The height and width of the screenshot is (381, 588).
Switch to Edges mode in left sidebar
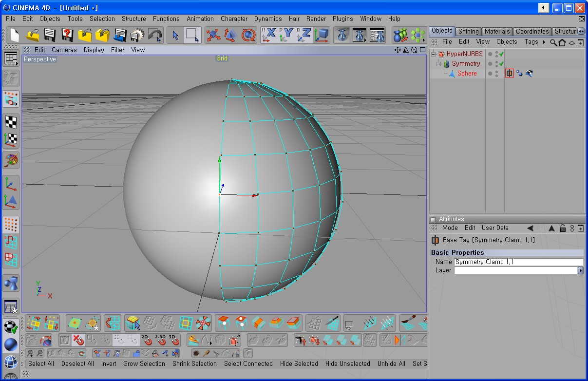tap(11, 242)
